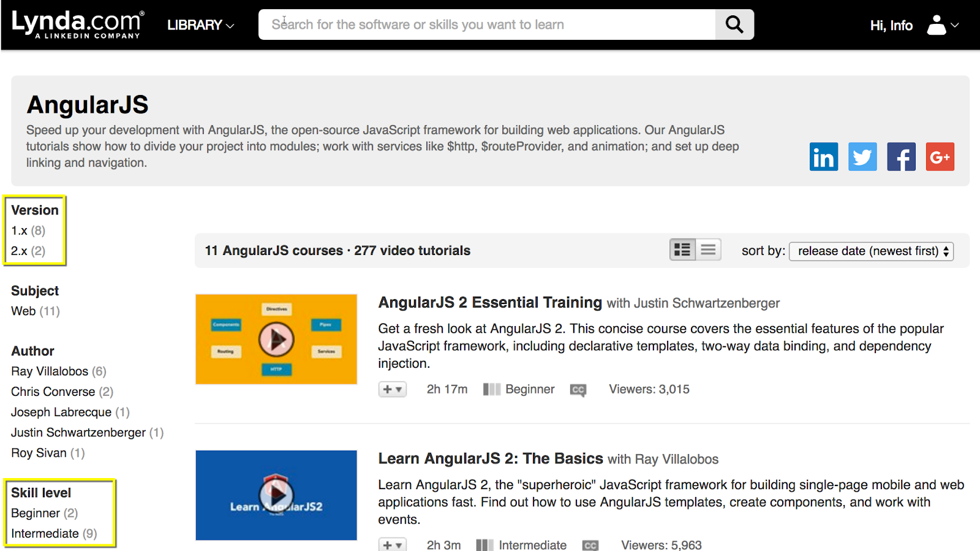
Task: Click closed captions icon for Essential Training
Action: [x=578, y=390]
